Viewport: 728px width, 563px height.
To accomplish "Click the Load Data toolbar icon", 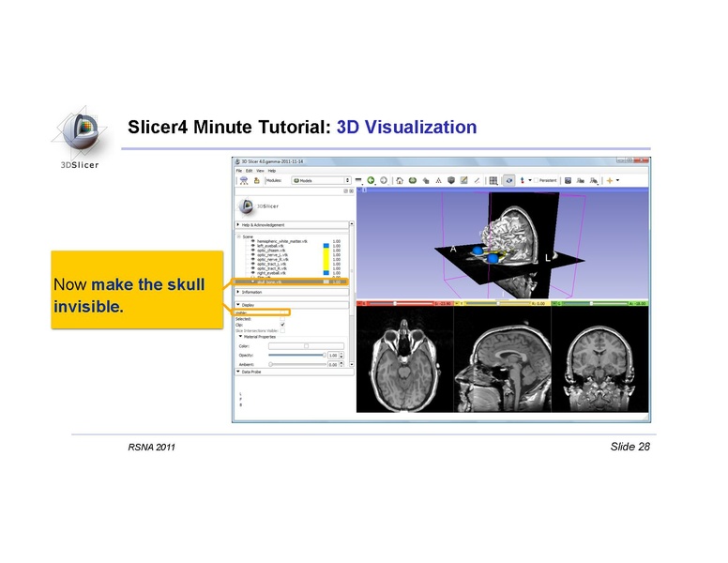I will pos(244,180).
